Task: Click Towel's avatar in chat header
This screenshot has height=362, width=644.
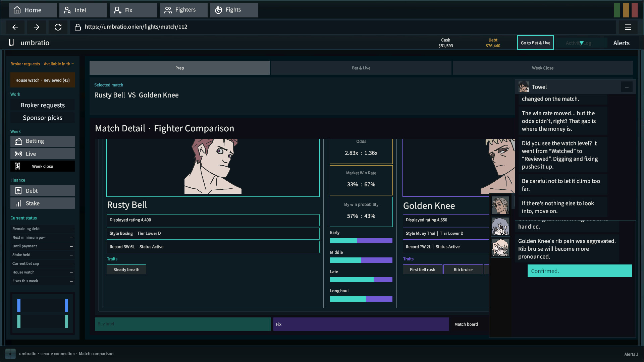Action: [x=524, y=87]
